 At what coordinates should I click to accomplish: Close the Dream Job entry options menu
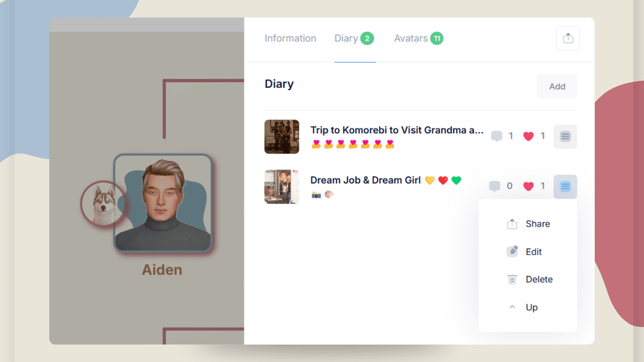565,187
